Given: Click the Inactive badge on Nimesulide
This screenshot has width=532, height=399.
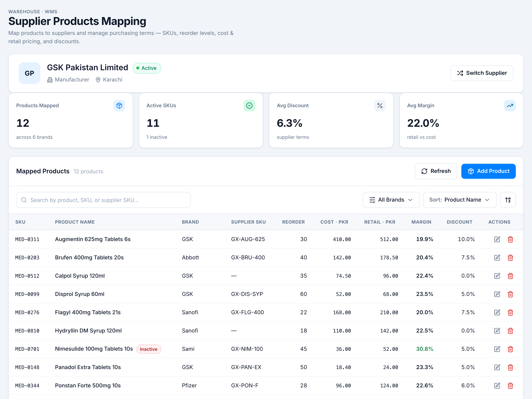Looking at the screenshot, I should point(149,349).
